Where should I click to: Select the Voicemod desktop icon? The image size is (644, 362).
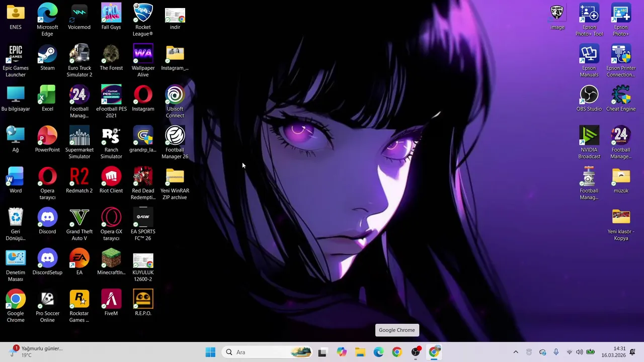[x=79, y=17]
